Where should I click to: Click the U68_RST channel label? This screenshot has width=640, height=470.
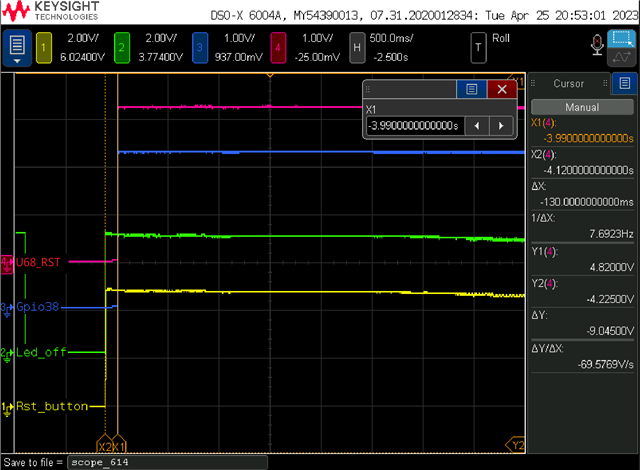point(38,262)
